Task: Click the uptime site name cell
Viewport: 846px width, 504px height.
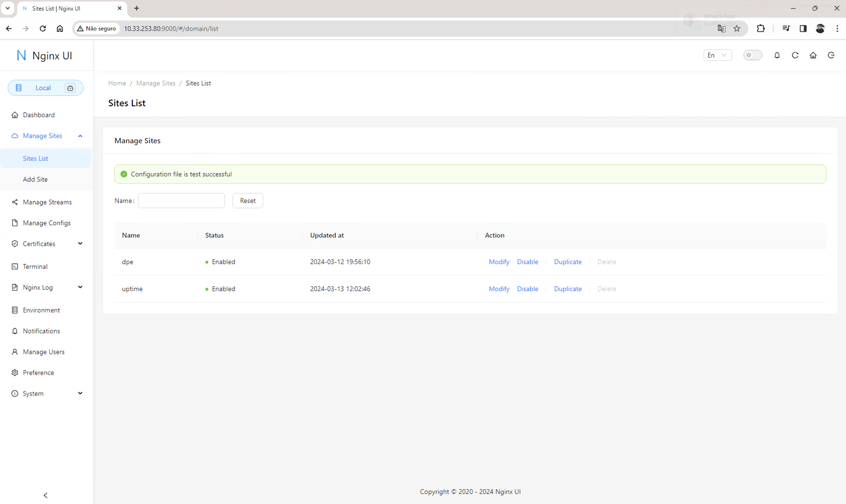Action: pyautogui.click(x=132, y=289)
